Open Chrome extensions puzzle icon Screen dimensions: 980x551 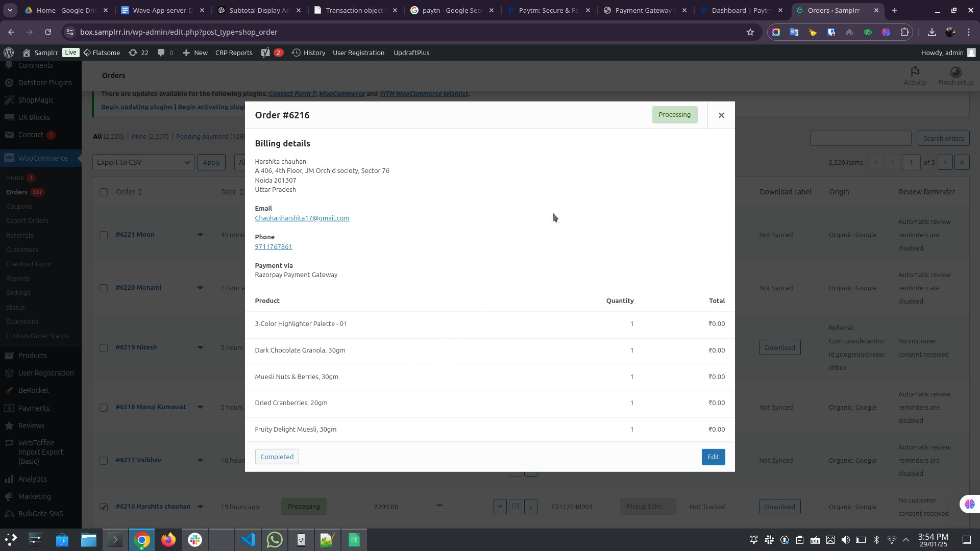click(904, 32)
